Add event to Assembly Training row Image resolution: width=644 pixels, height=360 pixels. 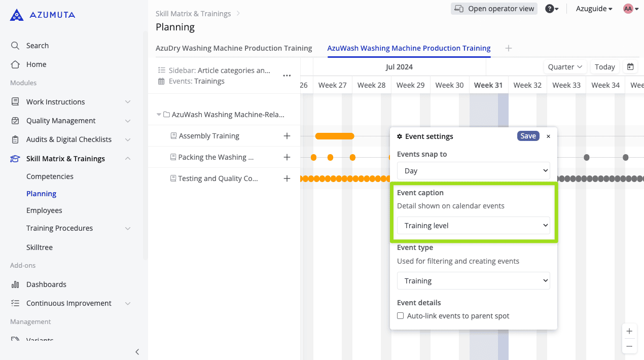pos(287,136)
